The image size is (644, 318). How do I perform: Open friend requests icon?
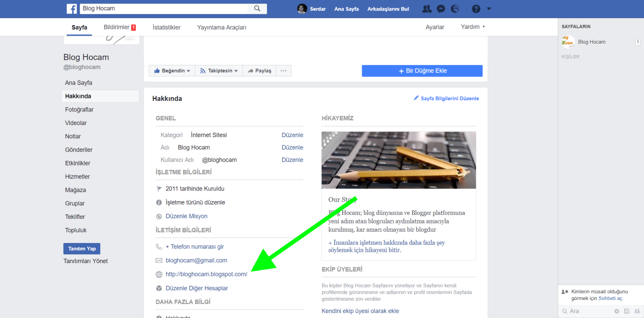click(427, 9)
